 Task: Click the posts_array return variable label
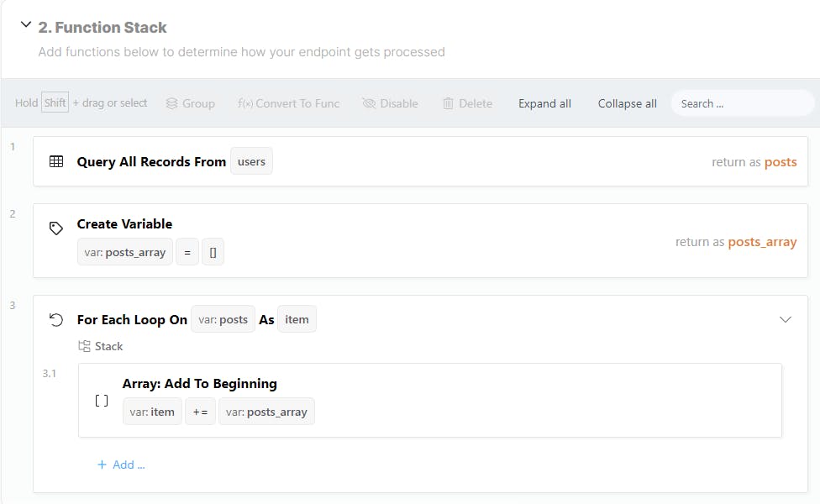[x=762, y=242]
